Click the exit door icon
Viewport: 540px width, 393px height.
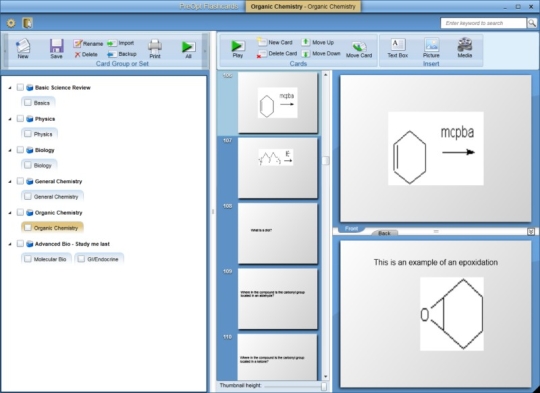tap(28, 23)
